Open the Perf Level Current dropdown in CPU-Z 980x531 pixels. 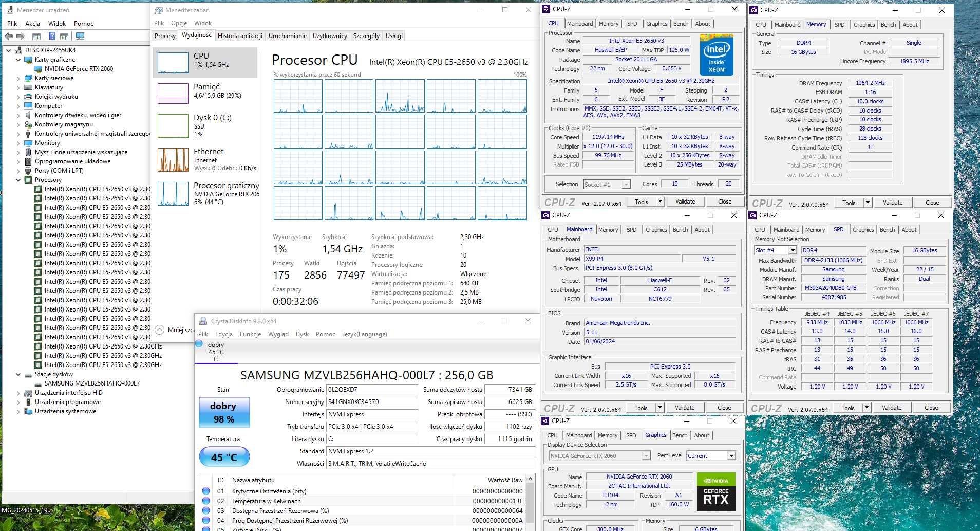[x=731, y=456]
